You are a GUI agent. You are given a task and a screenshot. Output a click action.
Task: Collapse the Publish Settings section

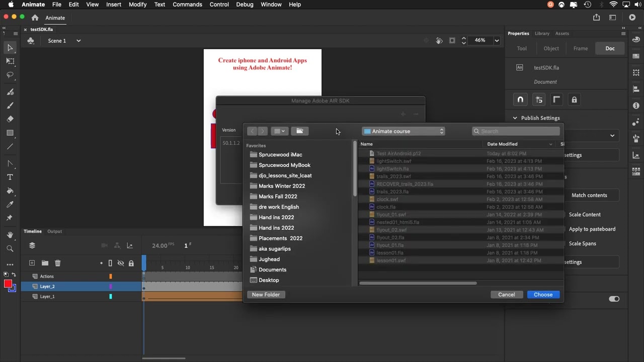click(x=515, y=118)
